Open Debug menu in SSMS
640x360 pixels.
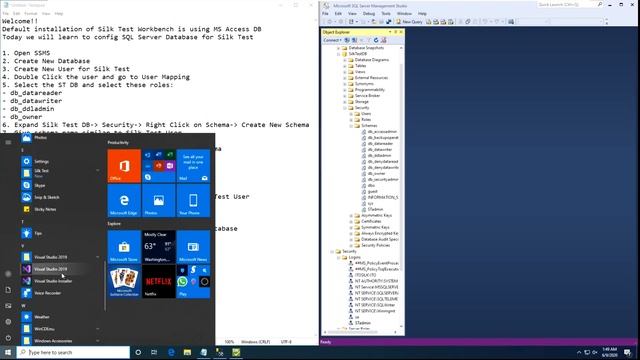point(369,13)
